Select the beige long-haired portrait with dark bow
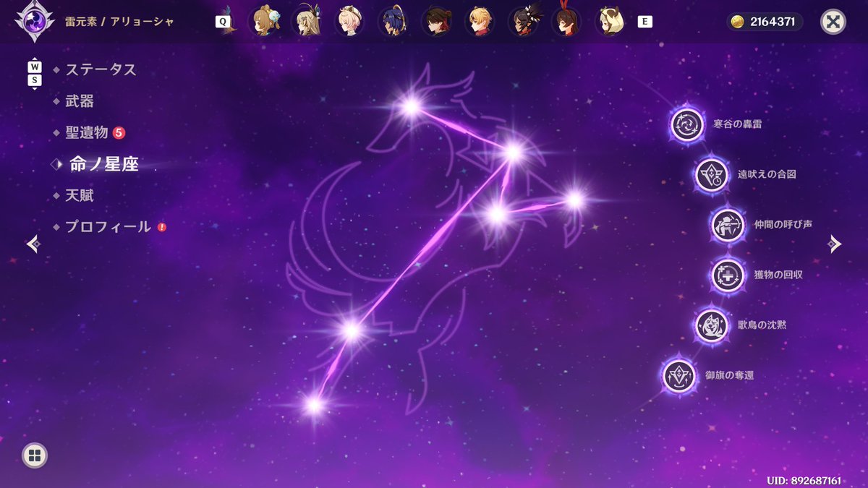The height and width of the screenshot is (488, 868). tap(307, 22)
